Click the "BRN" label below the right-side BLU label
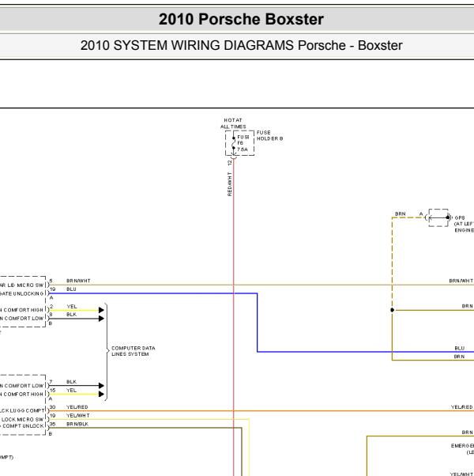The height and width of the screenshot is (476, 474). click(459, 357)
